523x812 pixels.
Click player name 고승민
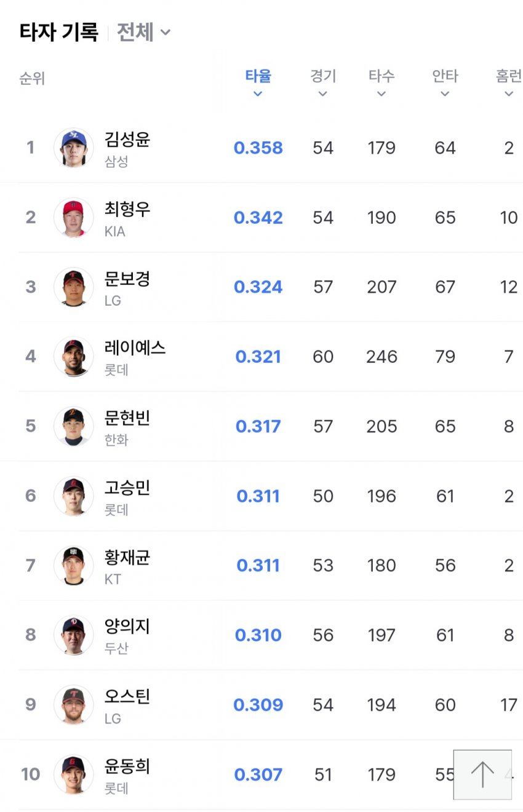(x=127, y=488)
